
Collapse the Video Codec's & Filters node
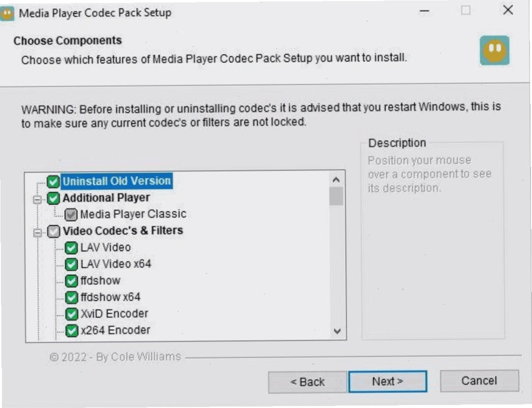tap(38, 233)
